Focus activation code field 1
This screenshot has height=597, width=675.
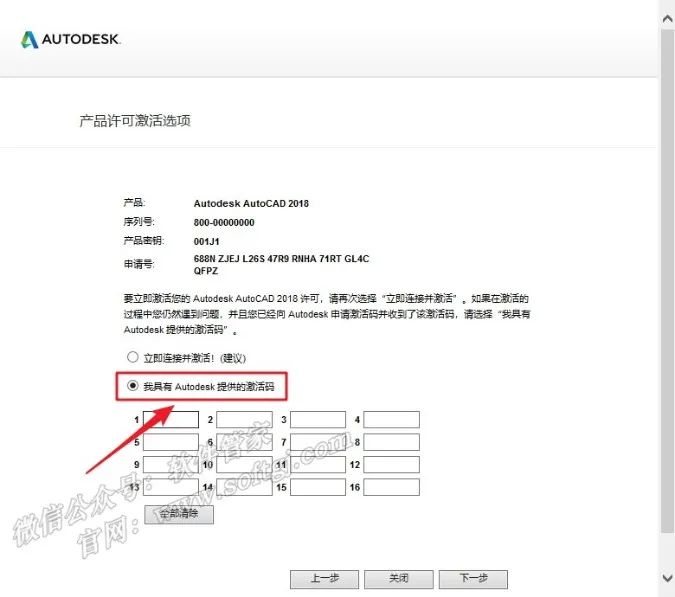tap(171, 420)
